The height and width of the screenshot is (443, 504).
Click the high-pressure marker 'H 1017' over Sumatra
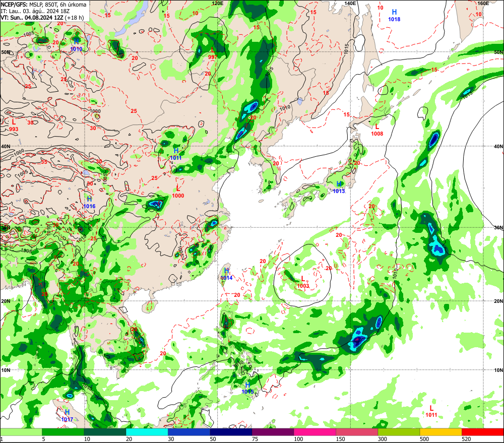pyautogui.click(x=67, y=416)
